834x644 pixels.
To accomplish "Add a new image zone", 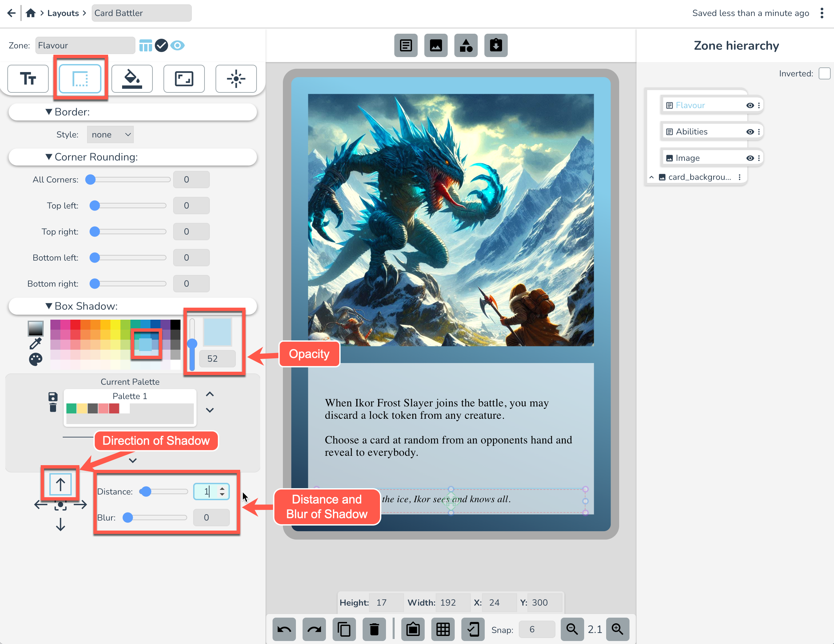I will [436, 45].
